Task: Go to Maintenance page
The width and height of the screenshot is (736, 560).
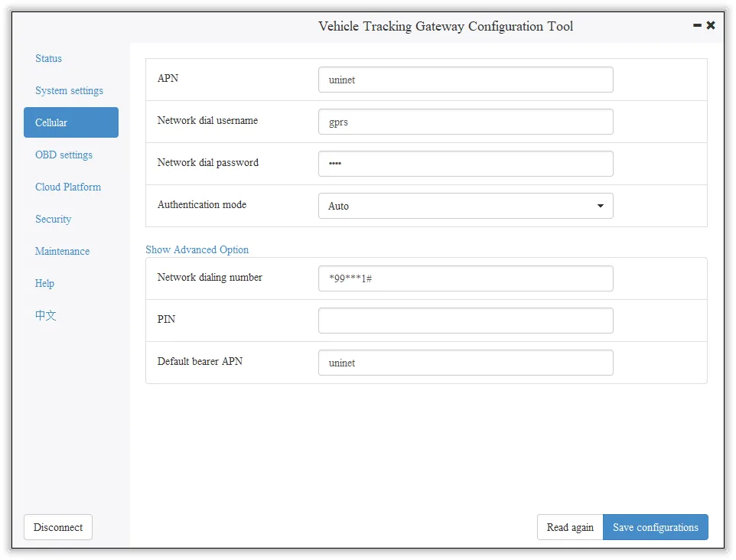Action: (x=63, y=251)
